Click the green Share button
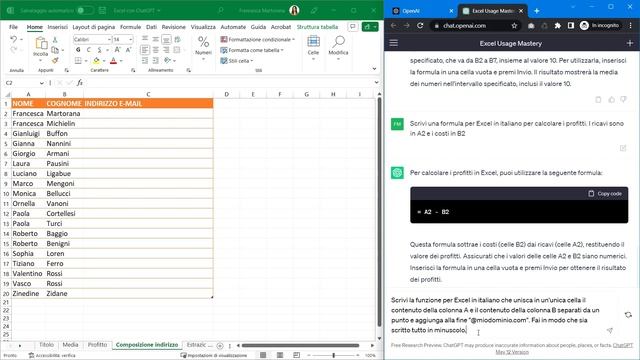Viewport: 640px width, 360px height. point(370,27)
